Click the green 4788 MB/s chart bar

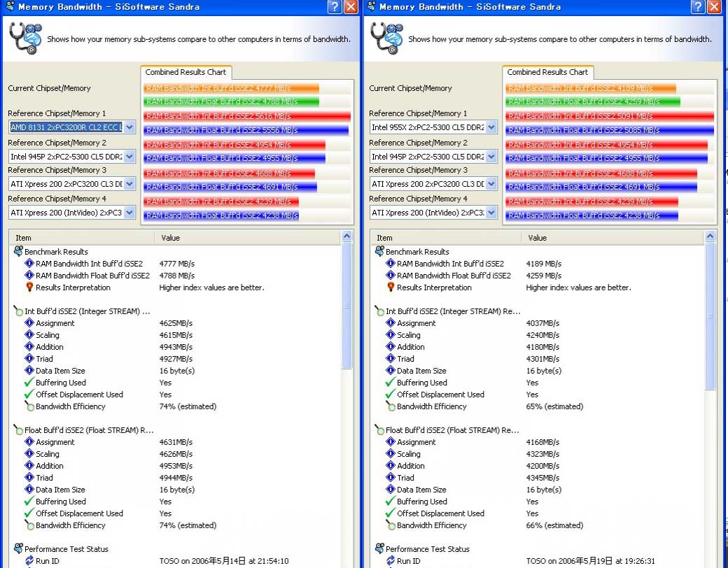click(x=231, y=101)
